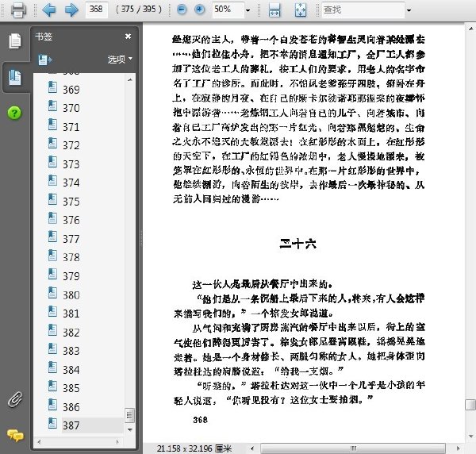Viewport: 476px width, 454px height.
Task: Zoom out with the minus button
Action: coord(182,10)
